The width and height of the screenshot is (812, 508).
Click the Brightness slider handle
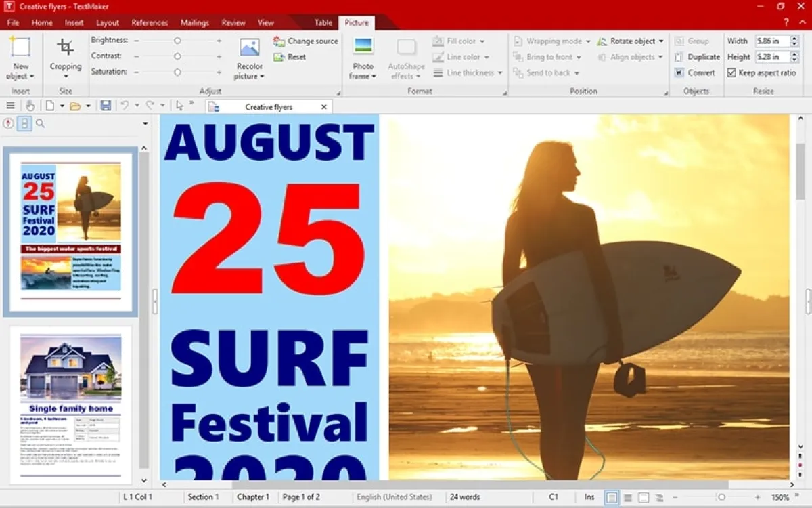177,41
